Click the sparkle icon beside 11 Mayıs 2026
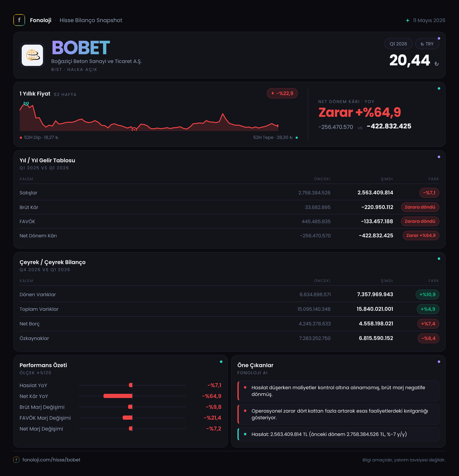Screen dimensions: 459x476 click(408, 20)
